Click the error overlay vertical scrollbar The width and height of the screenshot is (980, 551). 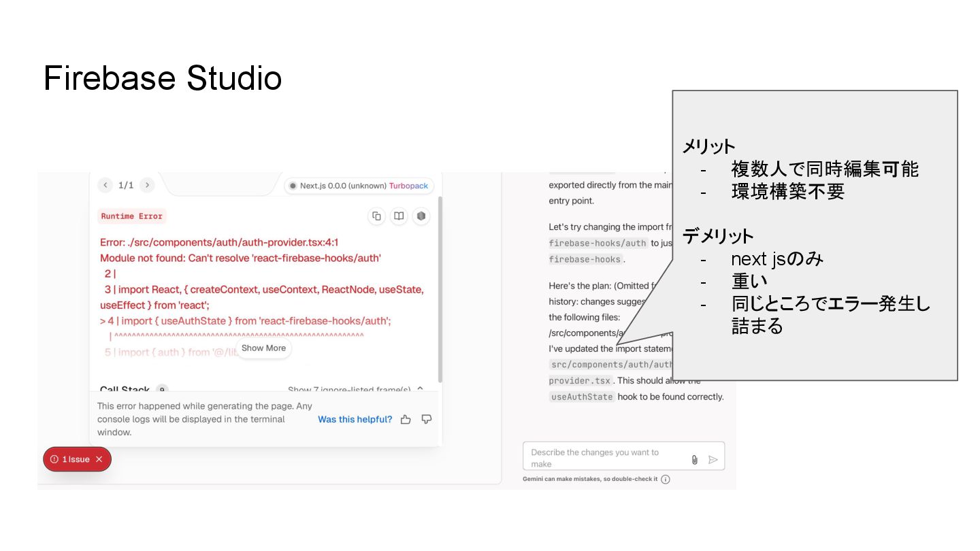pos(440,289)
